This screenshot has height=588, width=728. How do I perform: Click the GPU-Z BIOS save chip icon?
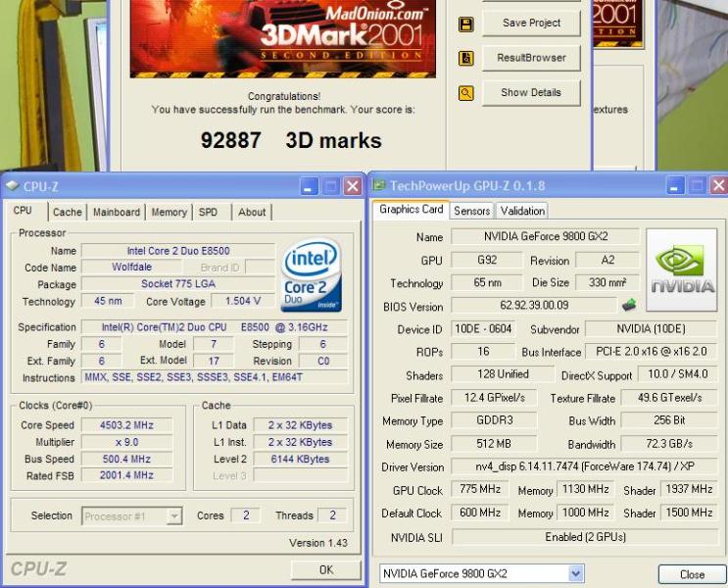(x=629, y=305)
